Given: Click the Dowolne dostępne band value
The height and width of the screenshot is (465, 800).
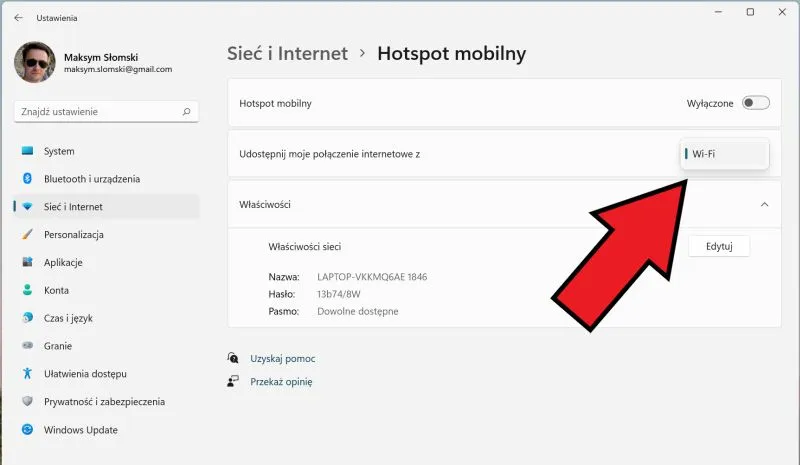Looking at the screenshot, I should coord(358,311).
